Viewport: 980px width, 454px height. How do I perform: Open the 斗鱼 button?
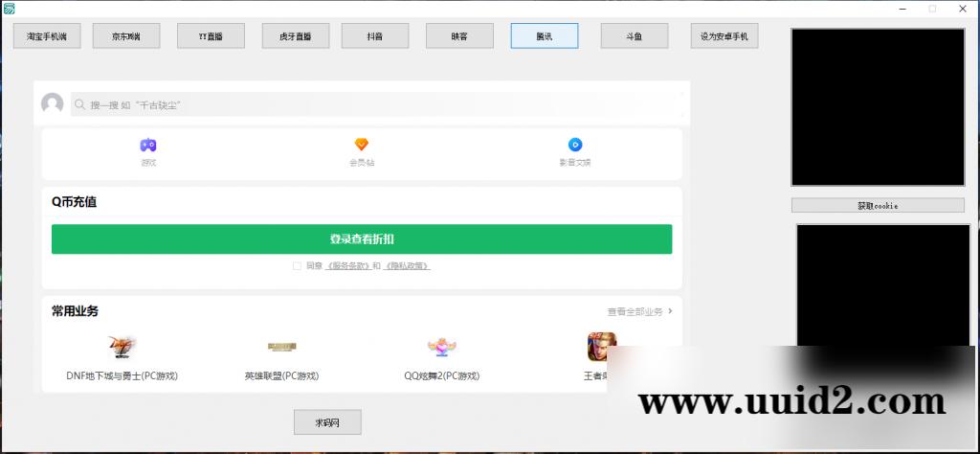(x=635, y=36)
